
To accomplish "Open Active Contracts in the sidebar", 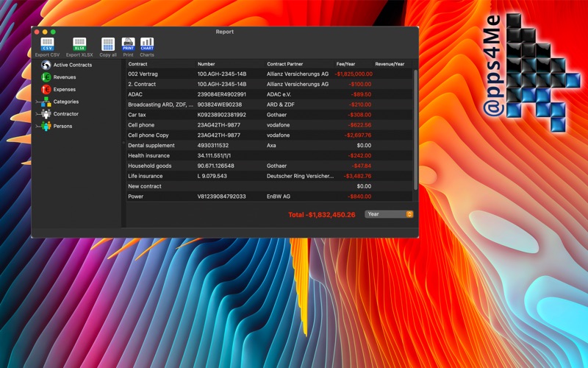I will click(x=72, y=65).
